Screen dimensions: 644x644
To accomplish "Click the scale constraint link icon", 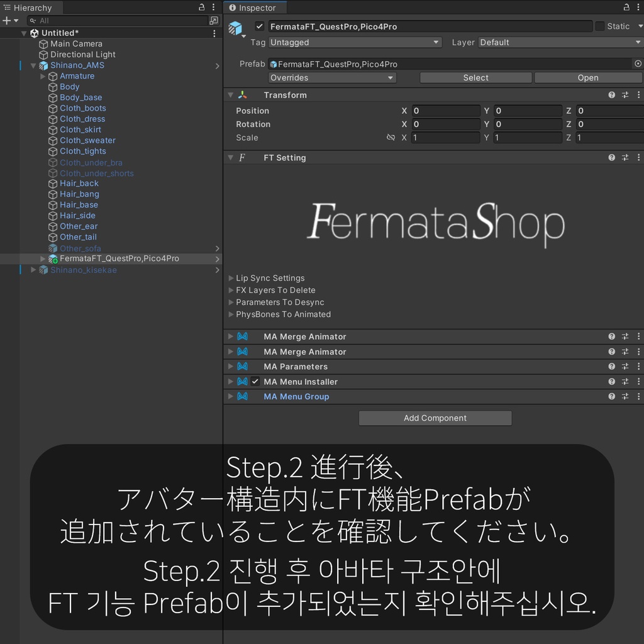I will point(391,137).
